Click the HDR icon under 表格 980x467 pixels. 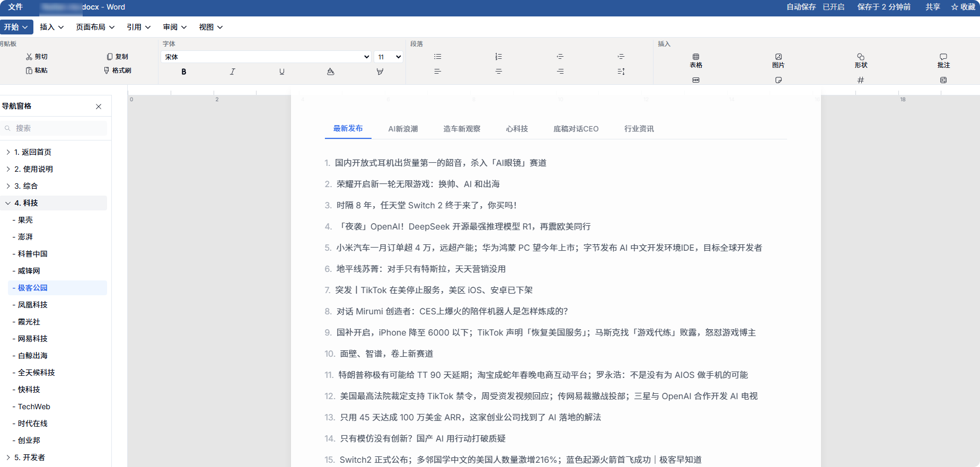click(696, 80)
